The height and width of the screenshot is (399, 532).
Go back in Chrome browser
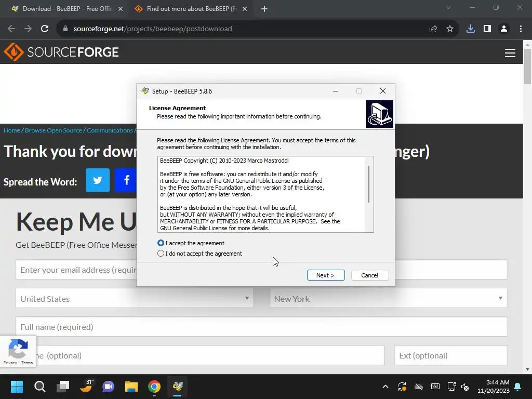(x=11, y=29)
